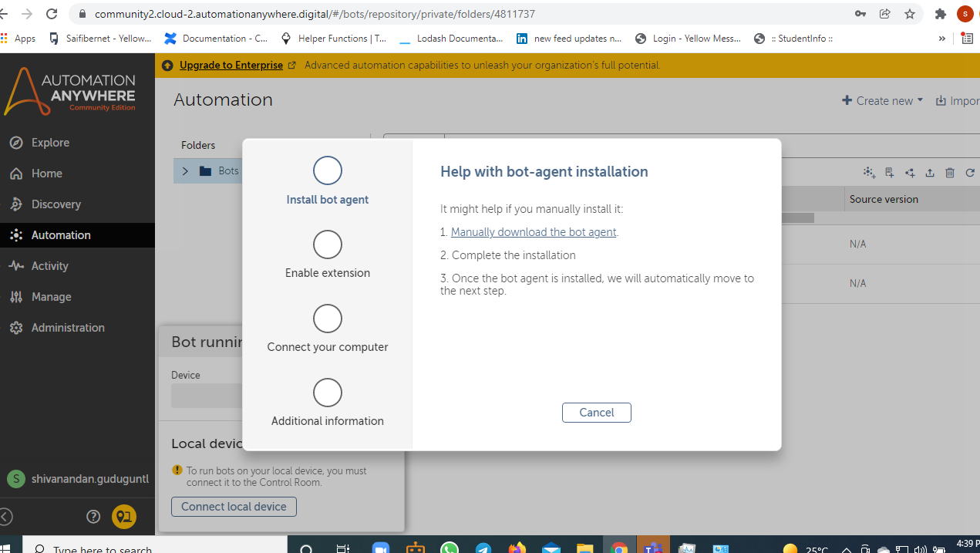Click upload file icon in toolbar
Screen dimensions: 980x553
pos(930,173)
